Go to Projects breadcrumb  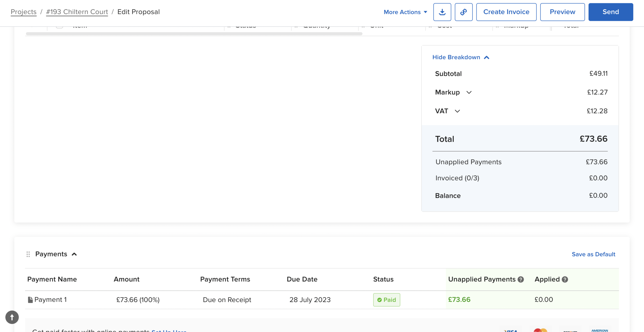(x=23, y=12)
